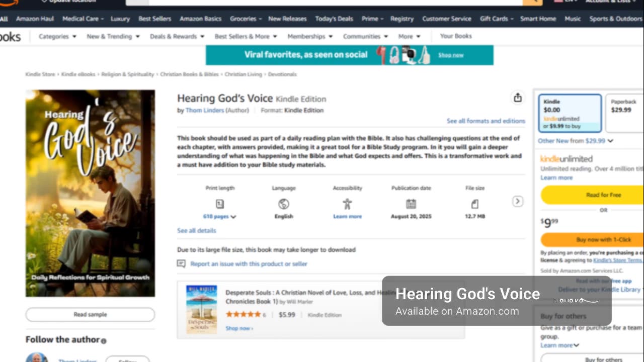The image size is (644, 362).
Task: Open the Groceries menu
Action: point(246,19)
